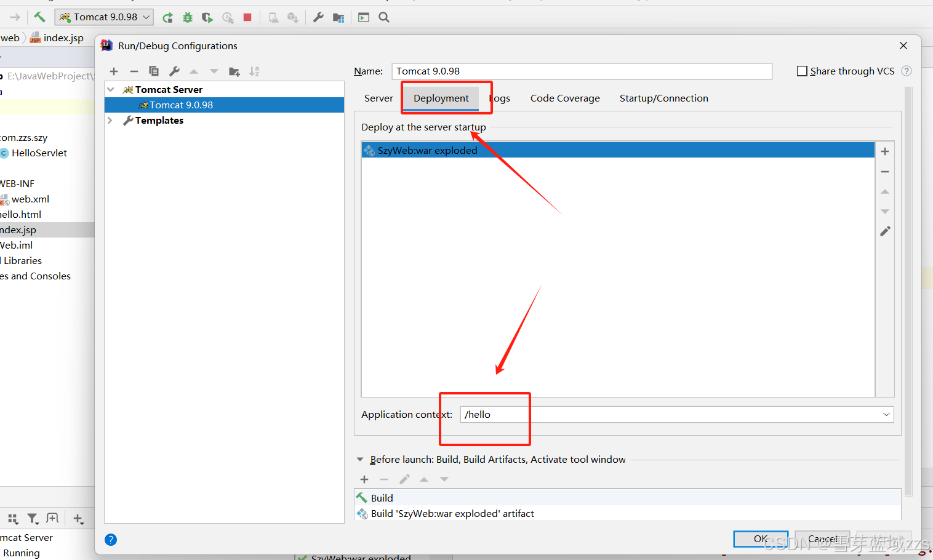Move configuration down using gray arrow in left toolbar
Image resolution: width=933 pixels, height=560 pixels.
(214, 71)
